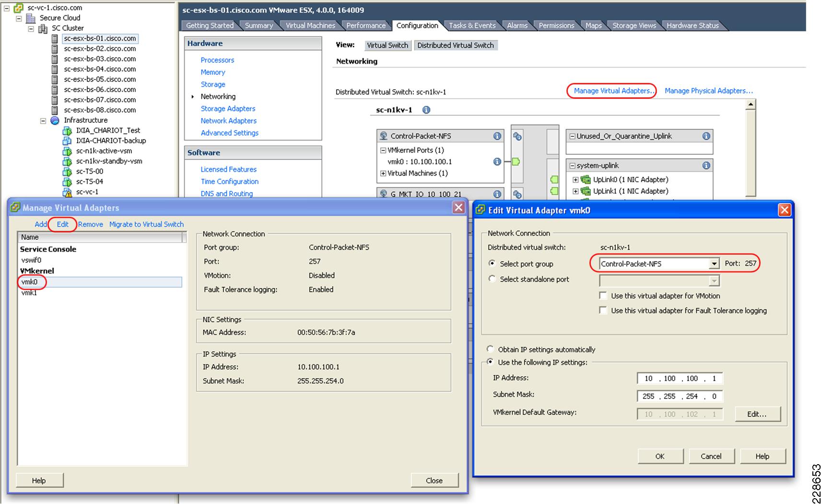Screen dimensions: 821x504
Task: Click info icon for G_MKT_IO port group
Action: 497,194
